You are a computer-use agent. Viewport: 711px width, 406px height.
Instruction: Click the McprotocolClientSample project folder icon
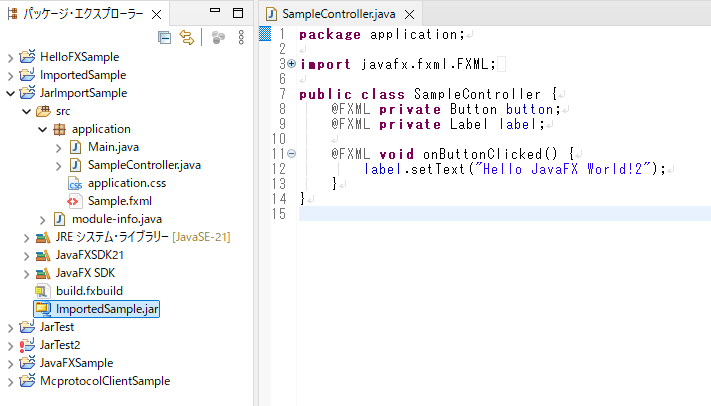(x=27, y=381)
